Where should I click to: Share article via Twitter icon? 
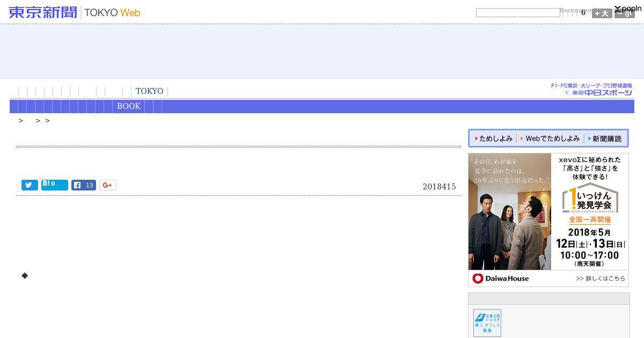30,185
